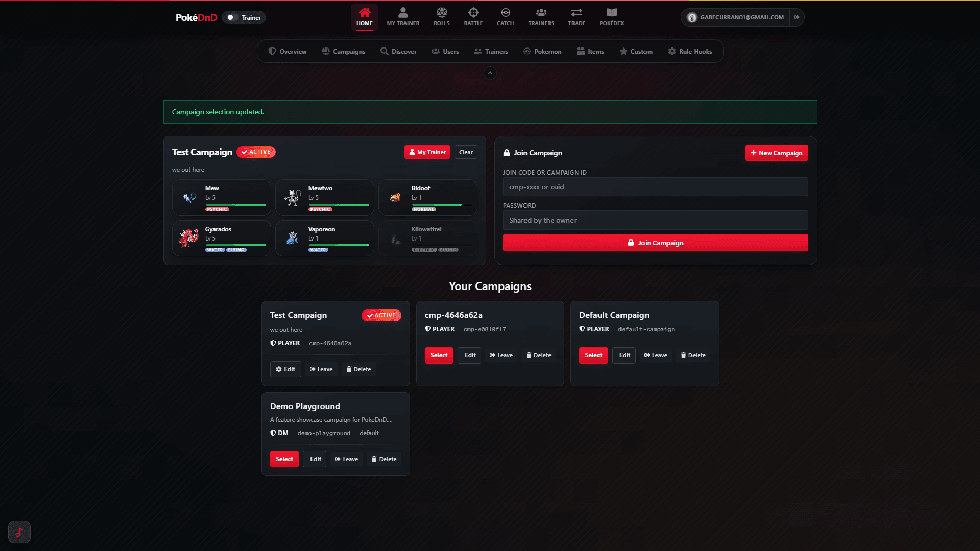The height and width of the screenshot is (551, 980).
Task: Leave the cmp-4646a62a campaign
Action: click(x=501, y=355)
